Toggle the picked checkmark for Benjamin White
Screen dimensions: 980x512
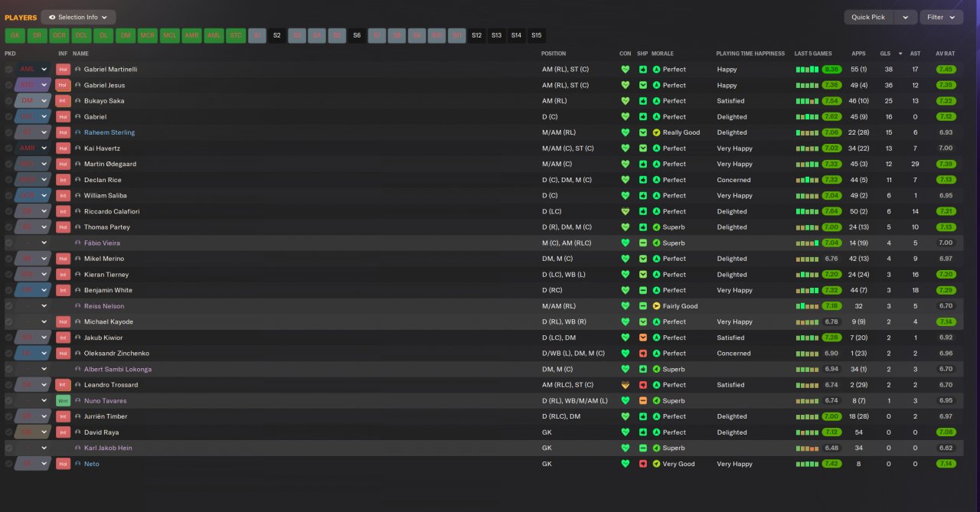(x=9, y=290)
